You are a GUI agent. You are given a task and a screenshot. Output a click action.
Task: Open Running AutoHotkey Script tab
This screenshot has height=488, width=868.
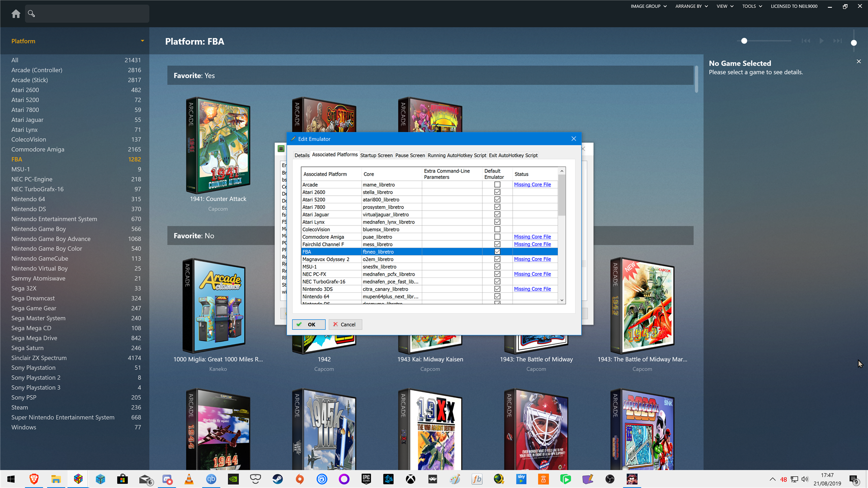(457, 155)
